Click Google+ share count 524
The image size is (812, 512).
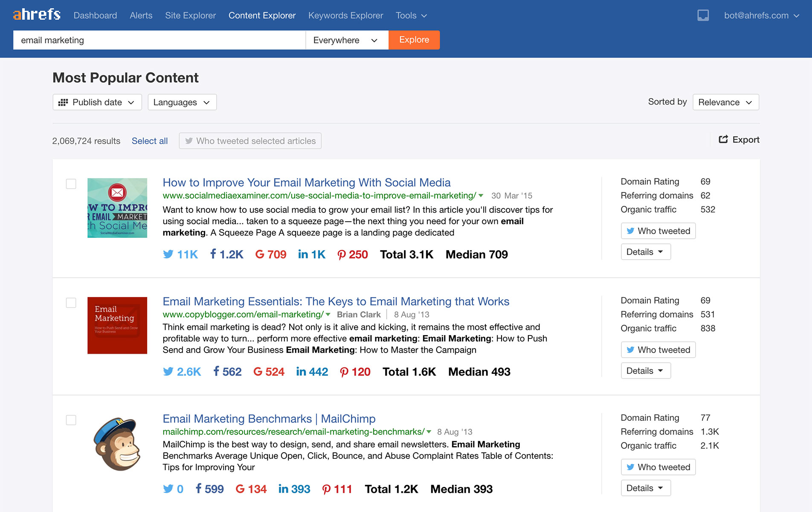click(269, 372)
